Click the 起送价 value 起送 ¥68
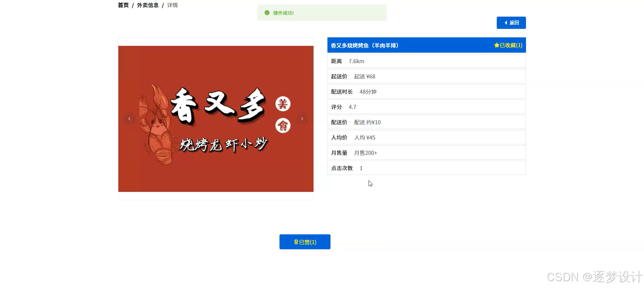The width and height of the screenshot is (644, 288). tap(365, 76)
